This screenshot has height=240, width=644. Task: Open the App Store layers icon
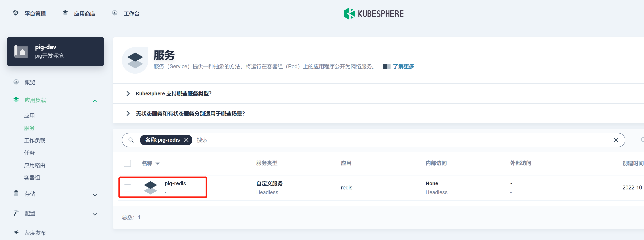65,13
